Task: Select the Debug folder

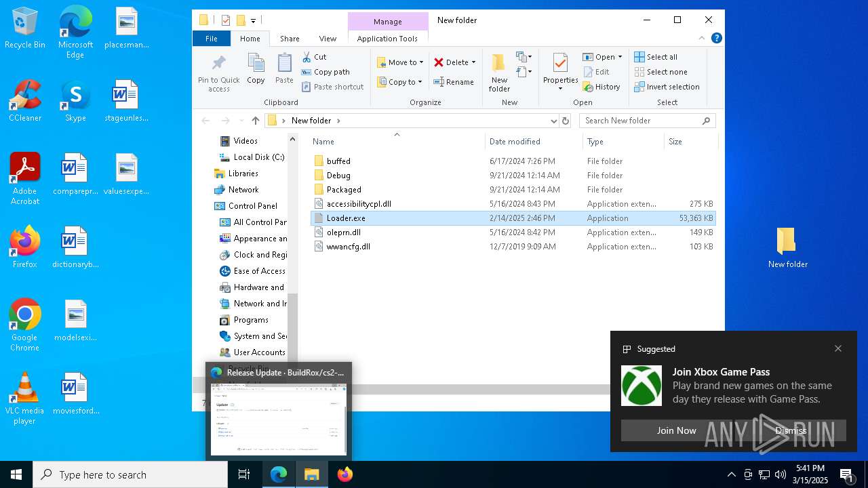Action: coord(513,176)
